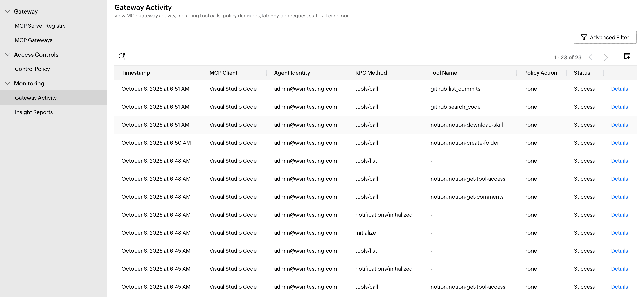Viewport: 644px width, 297px height.
Task: Open Details for 6:48 AM tools/list row
Action: 619,161
